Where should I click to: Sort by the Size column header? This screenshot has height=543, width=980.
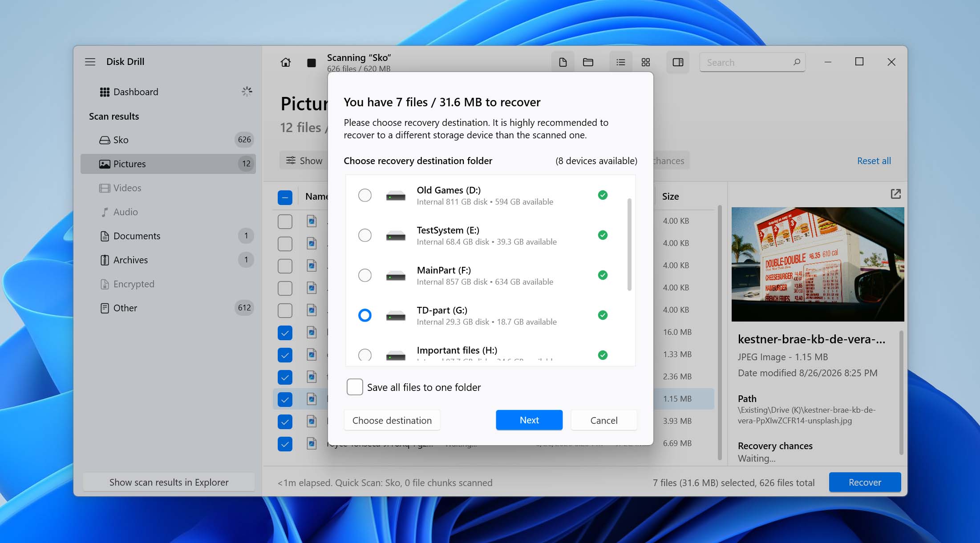coord(670,197)
